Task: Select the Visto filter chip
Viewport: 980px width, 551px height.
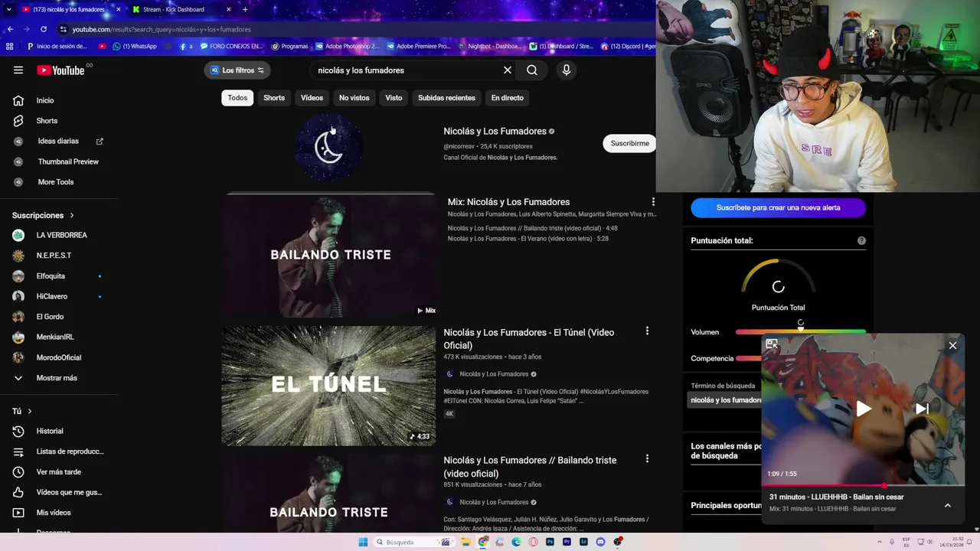Action: pyautogui.click(x=394, y=98)
